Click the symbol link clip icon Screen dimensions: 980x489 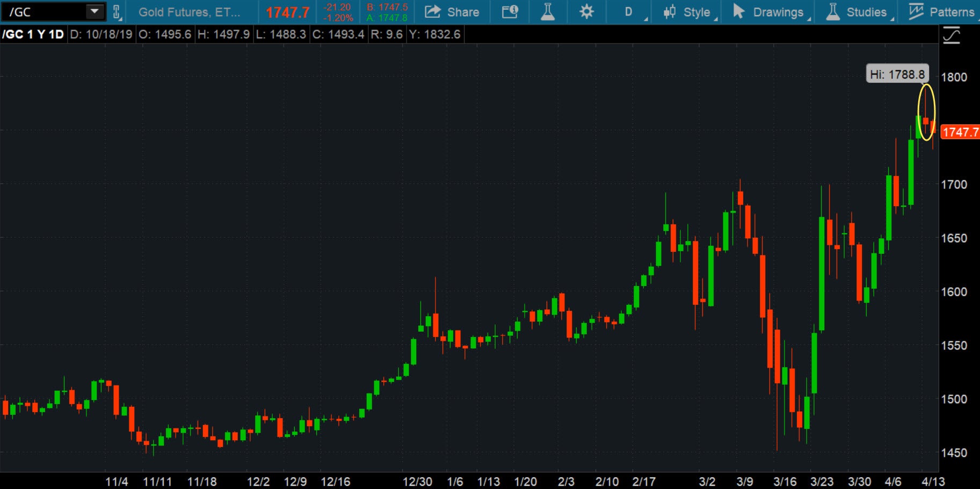(117, 12)
